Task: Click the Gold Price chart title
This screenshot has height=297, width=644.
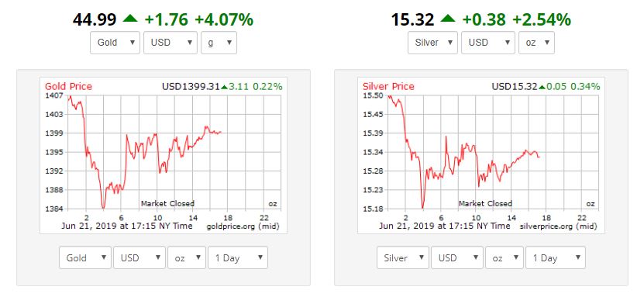Action: 69,87
